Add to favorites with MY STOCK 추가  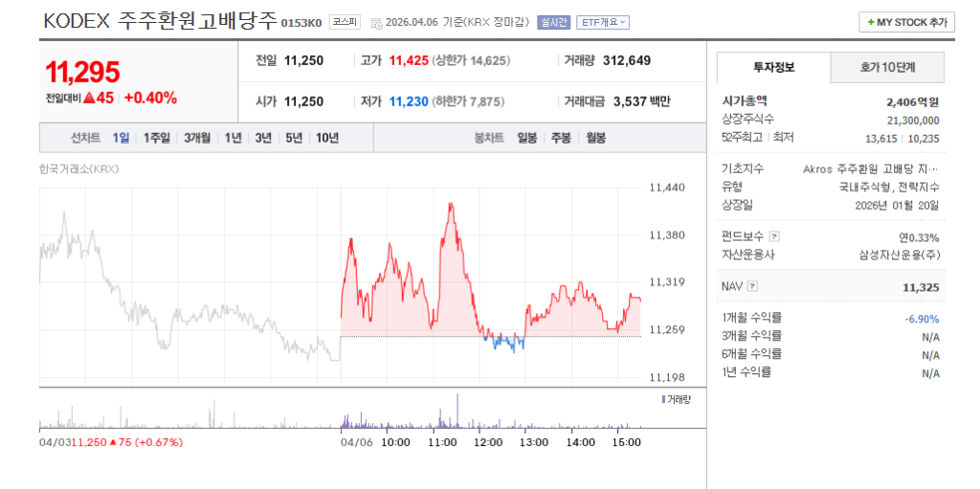click(905, 22)
